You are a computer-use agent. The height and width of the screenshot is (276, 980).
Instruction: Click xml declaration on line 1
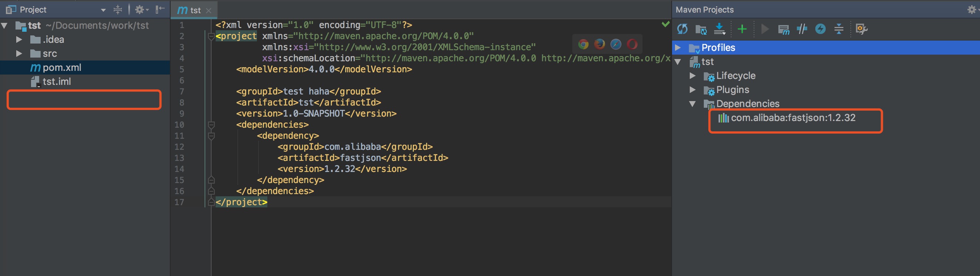(x=314, y=25)
